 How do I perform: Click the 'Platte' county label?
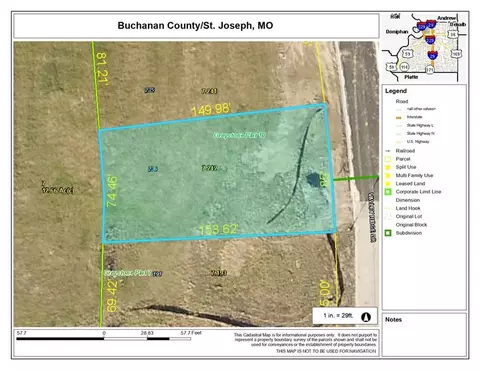(x=411, y=77)
